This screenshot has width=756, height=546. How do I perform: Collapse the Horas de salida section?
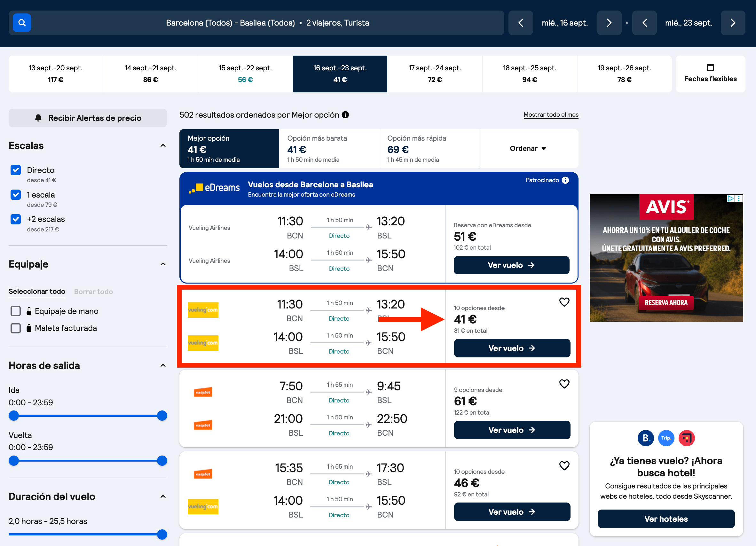(x=163, y=365)
